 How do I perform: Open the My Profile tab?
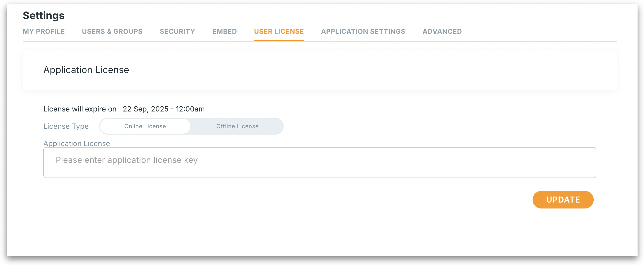coord(44,31)
